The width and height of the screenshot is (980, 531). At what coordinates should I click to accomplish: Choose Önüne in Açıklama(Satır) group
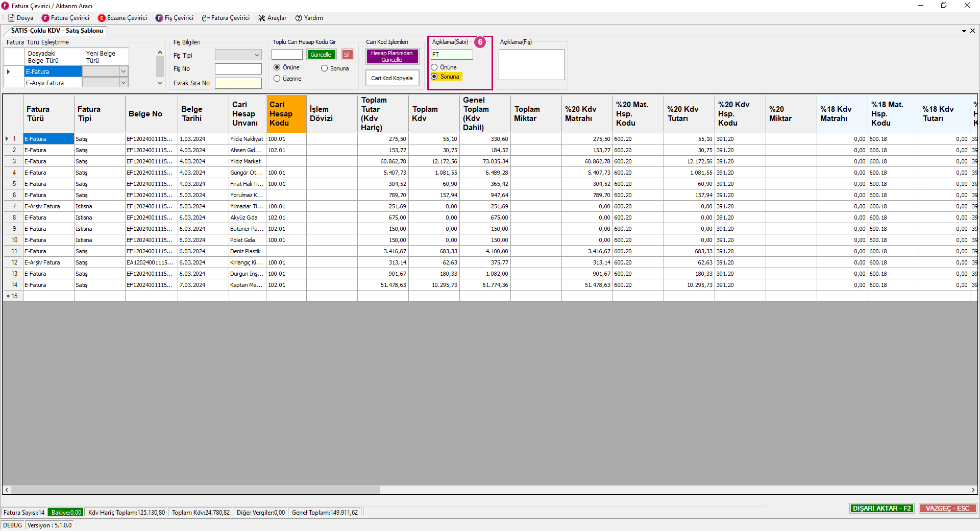point(434,67)
